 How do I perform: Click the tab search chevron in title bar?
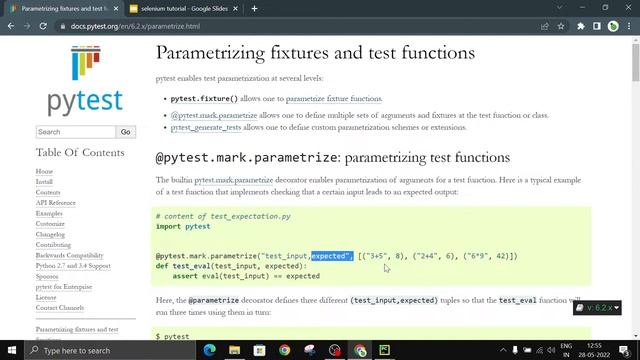tap(560, 7)
